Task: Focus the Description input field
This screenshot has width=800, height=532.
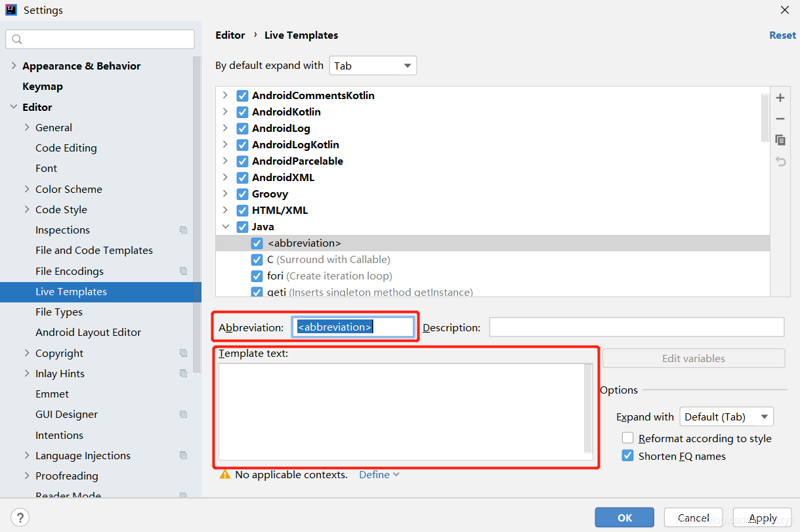Action: 637,327
